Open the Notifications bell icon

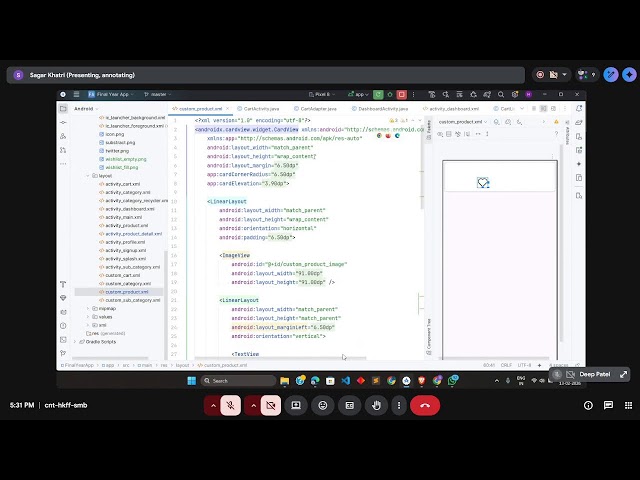click(579, 109)
